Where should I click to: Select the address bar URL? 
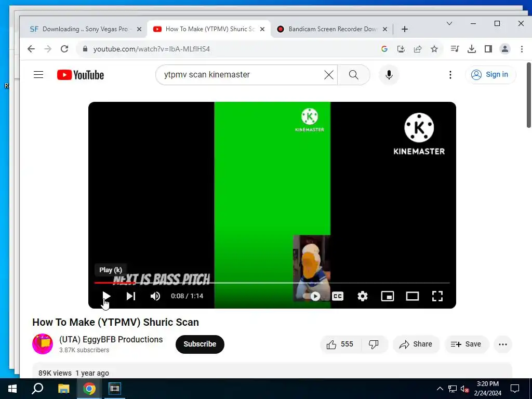(x=152, y=49)
